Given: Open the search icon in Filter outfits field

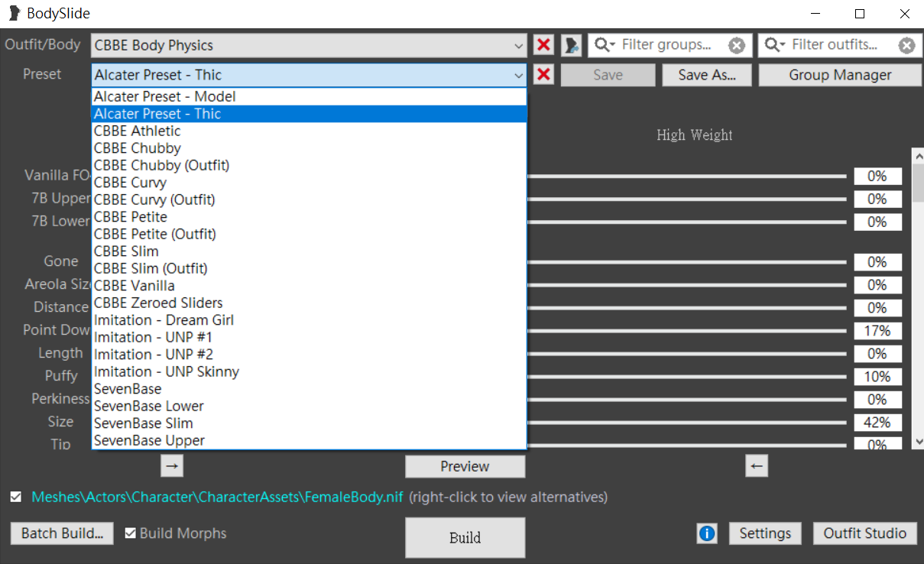Looking at the screenshot, I should [775, 45].
